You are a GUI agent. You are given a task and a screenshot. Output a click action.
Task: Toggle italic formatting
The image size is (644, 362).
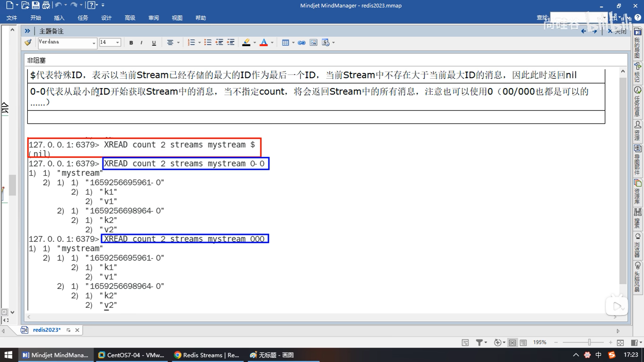point(142,43)
